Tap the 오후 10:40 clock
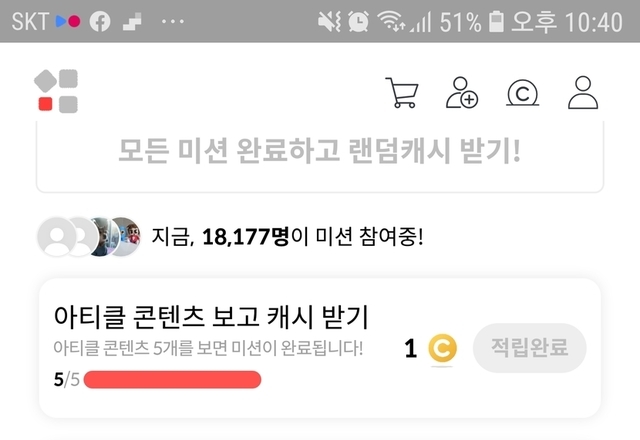 (567, 21)
